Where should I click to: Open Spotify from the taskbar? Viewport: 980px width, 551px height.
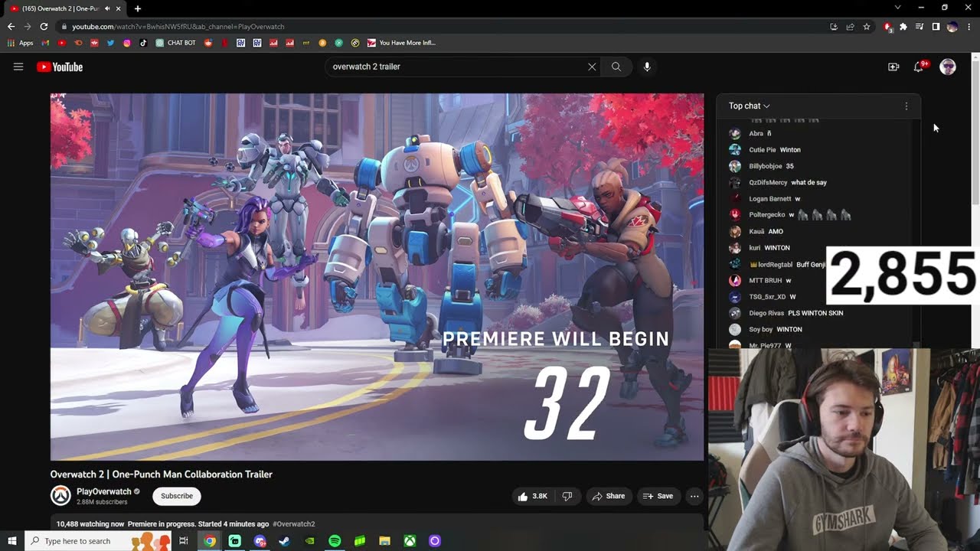click(x=335, y=541)
